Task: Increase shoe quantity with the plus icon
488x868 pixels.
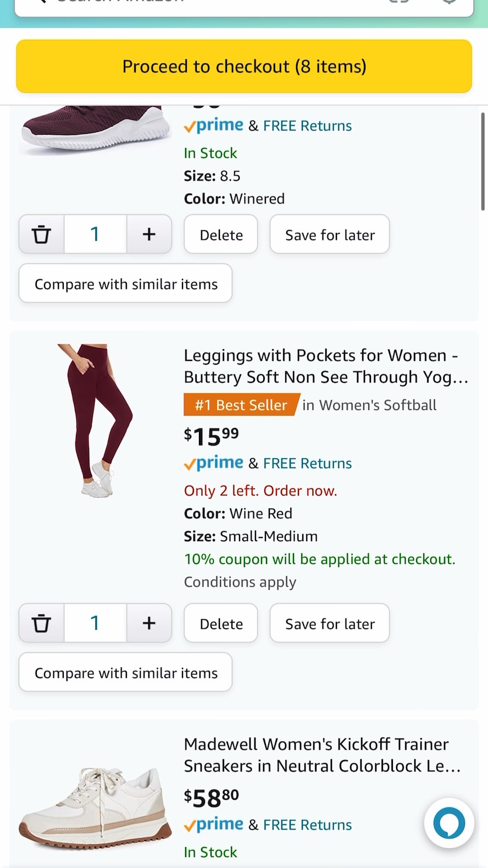Action: [x=149, y=234]
